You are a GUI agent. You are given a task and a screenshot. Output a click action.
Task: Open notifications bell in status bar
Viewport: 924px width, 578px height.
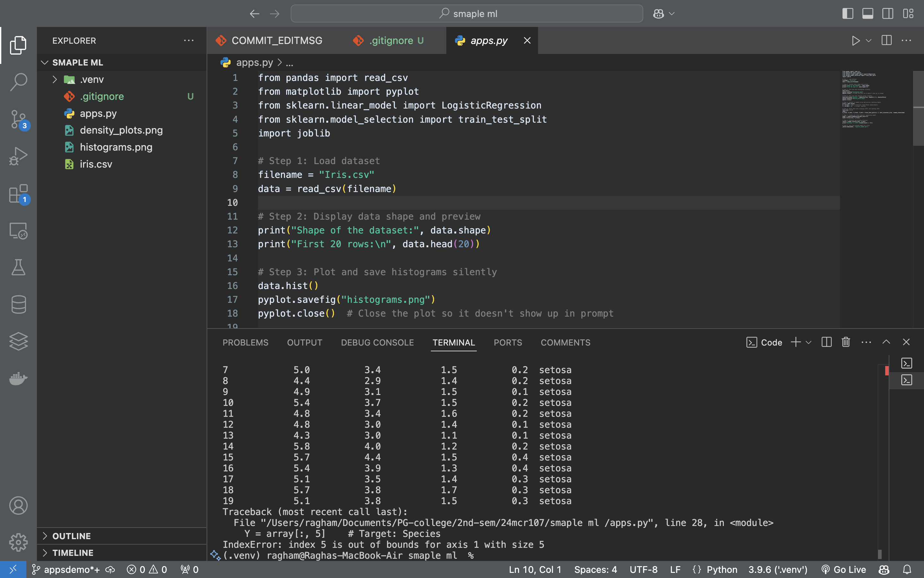point(907,570)
